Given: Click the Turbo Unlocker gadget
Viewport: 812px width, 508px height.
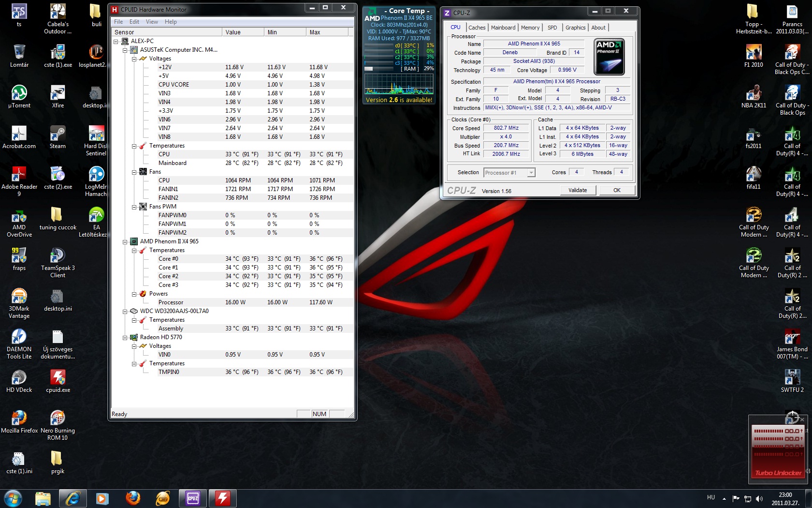Looking at the screenshot, I should tap(778, 450).
